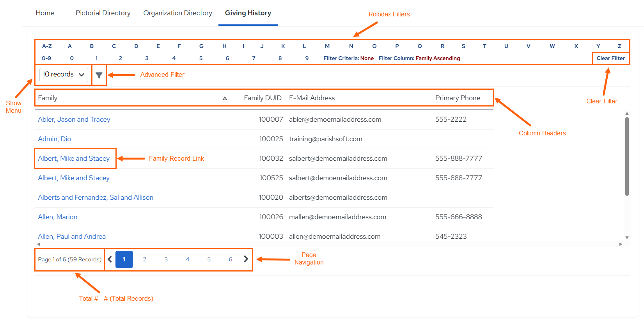This screenshot has width=644, height=323.
Task: Go to page 3
Action: [x=166, y=259]
